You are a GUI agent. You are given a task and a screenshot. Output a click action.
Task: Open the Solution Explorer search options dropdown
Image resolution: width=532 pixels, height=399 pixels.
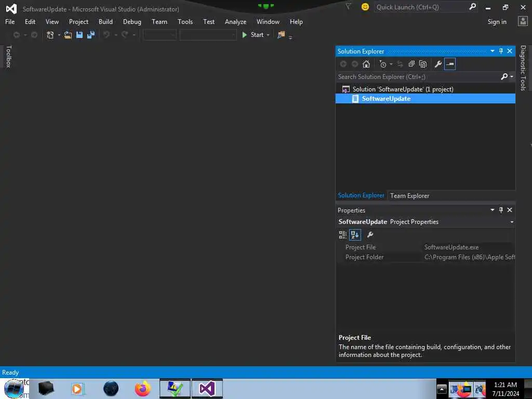coord(512,77)
